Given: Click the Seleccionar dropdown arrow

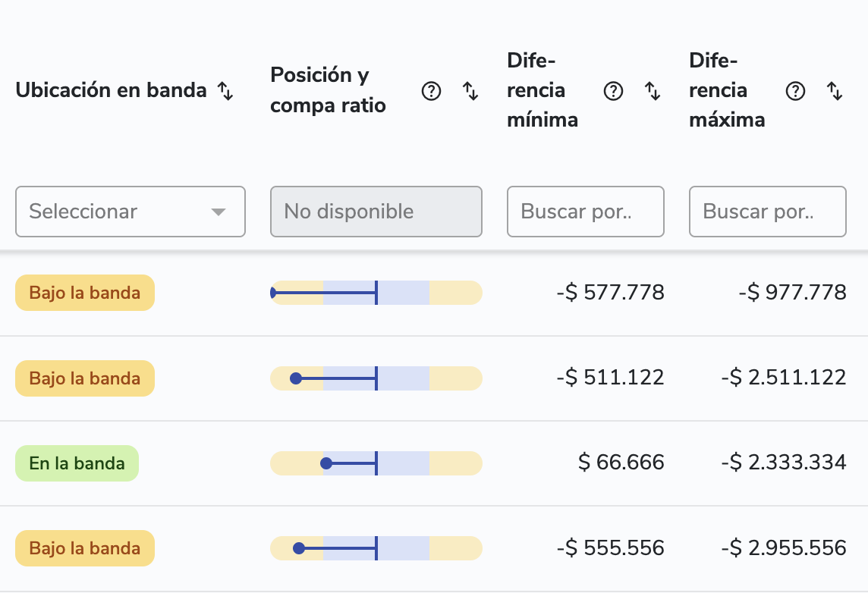Looking at the screenshot, I should (219, 212).
